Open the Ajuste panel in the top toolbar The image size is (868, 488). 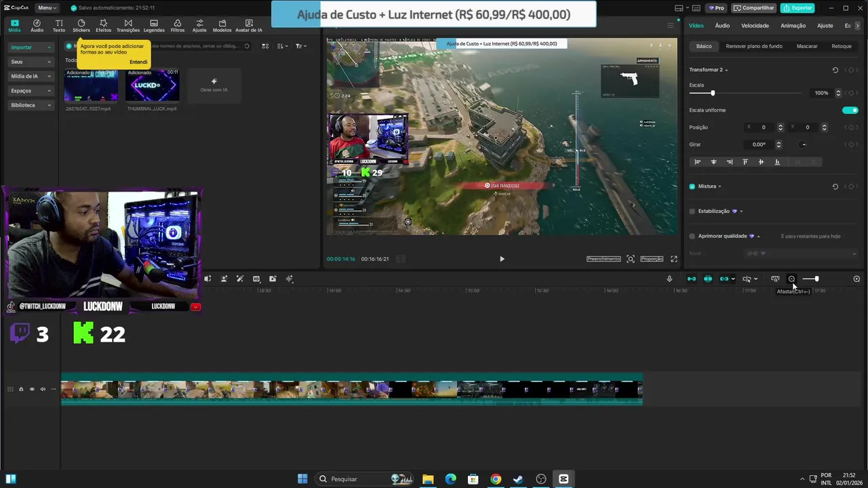click(x=199, y=26)
